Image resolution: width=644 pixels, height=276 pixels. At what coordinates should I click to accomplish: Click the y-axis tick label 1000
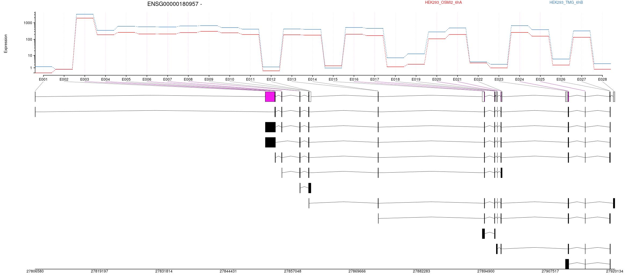pyautogui.click(x=28, y=23)
